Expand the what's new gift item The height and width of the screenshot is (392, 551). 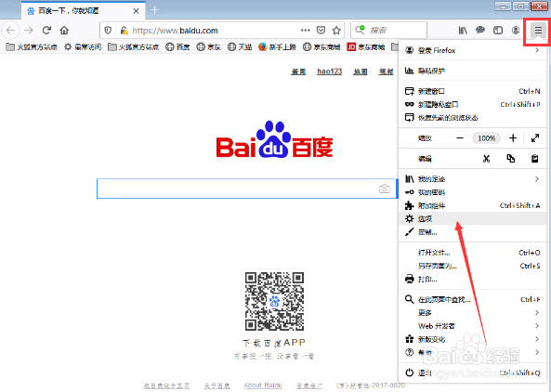pyautogui.click(x=472, y=339)
